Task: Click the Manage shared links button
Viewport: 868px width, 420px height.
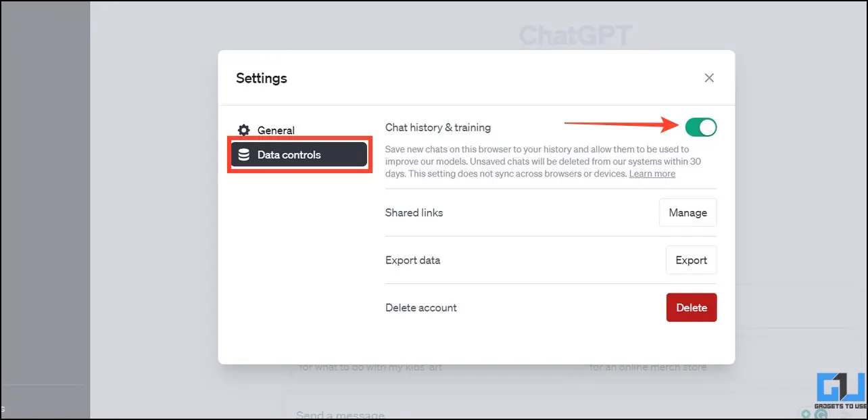Action: point(688,212)
